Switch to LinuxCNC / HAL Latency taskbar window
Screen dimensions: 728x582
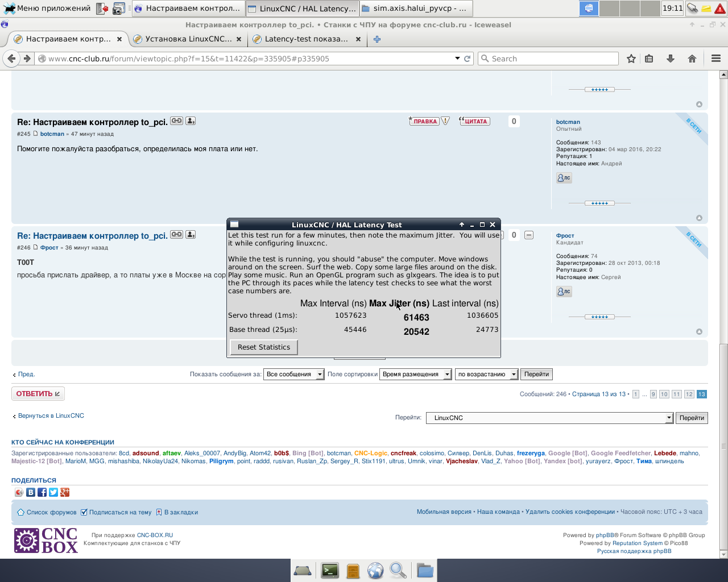(x=303, y=9)
